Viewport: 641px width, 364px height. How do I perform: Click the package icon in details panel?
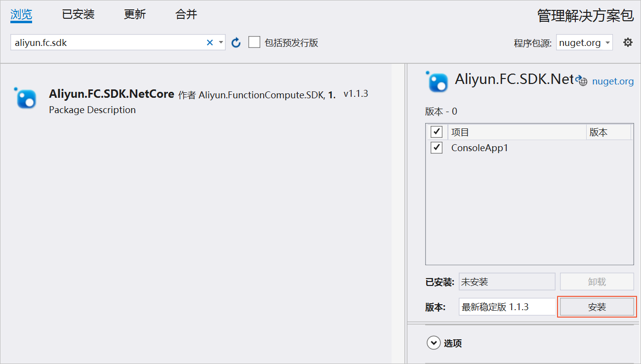pyautogui.click(x=437, y=81)
